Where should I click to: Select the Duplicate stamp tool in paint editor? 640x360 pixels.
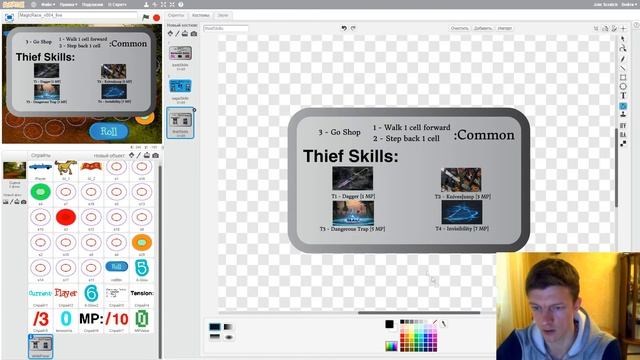623,115
